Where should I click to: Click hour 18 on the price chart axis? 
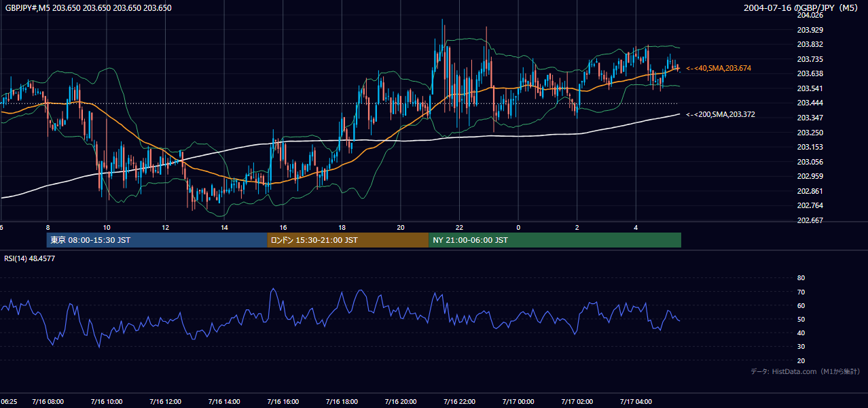342,227
